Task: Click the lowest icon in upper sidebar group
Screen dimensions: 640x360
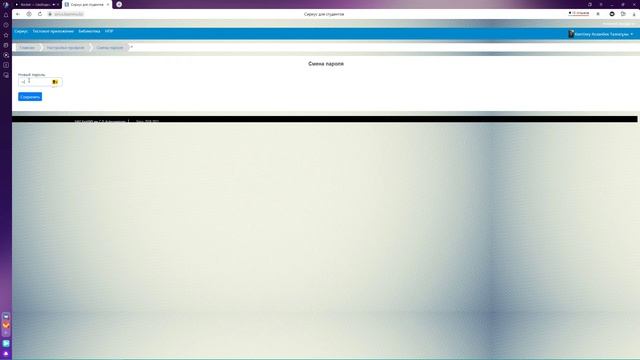Action: [6, 75]
